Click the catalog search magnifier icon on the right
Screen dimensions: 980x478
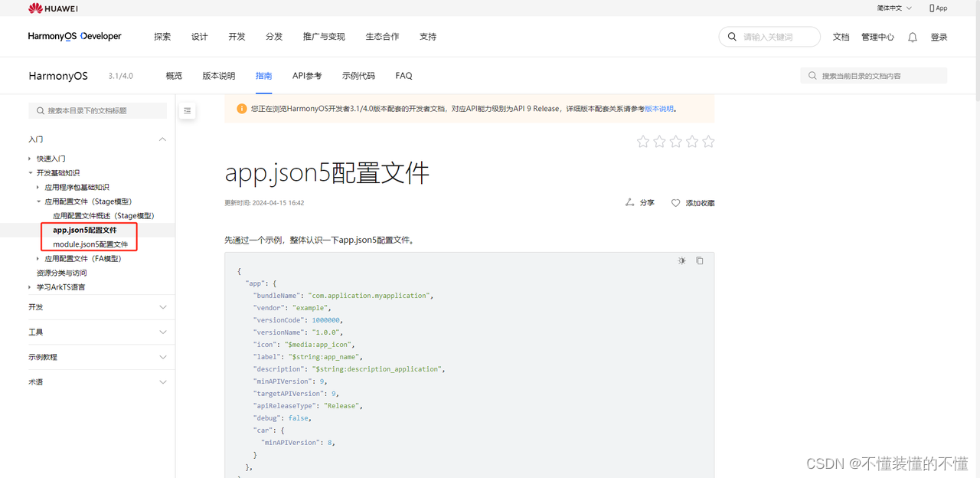tap(812, 76)
